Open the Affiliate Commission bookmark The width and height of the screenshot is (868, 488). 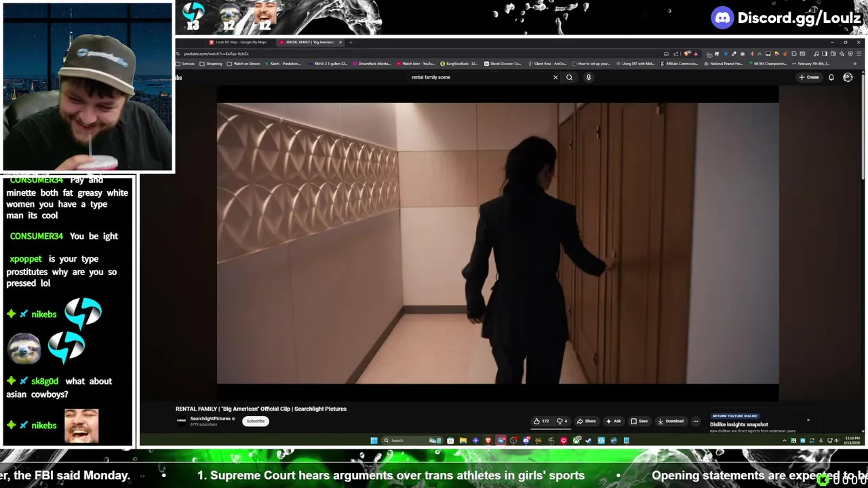[x=678, y=64]
